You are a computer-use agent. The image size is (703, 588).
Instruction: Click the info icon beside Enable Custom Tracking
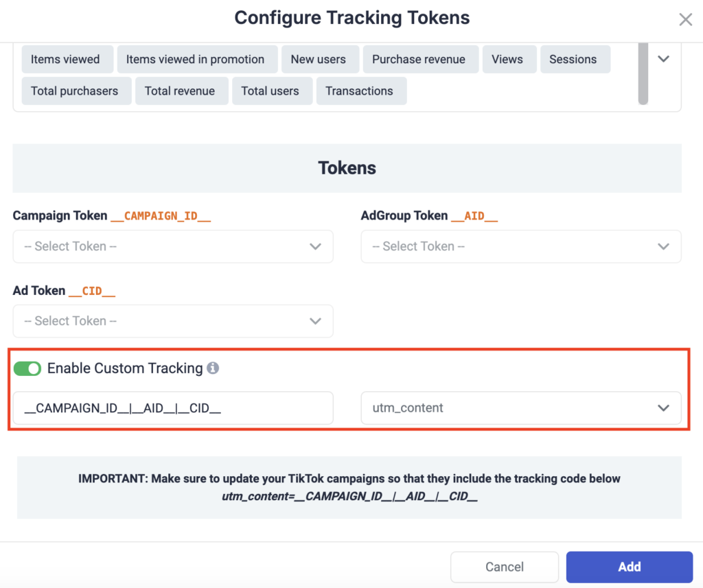tap(213, 368)
